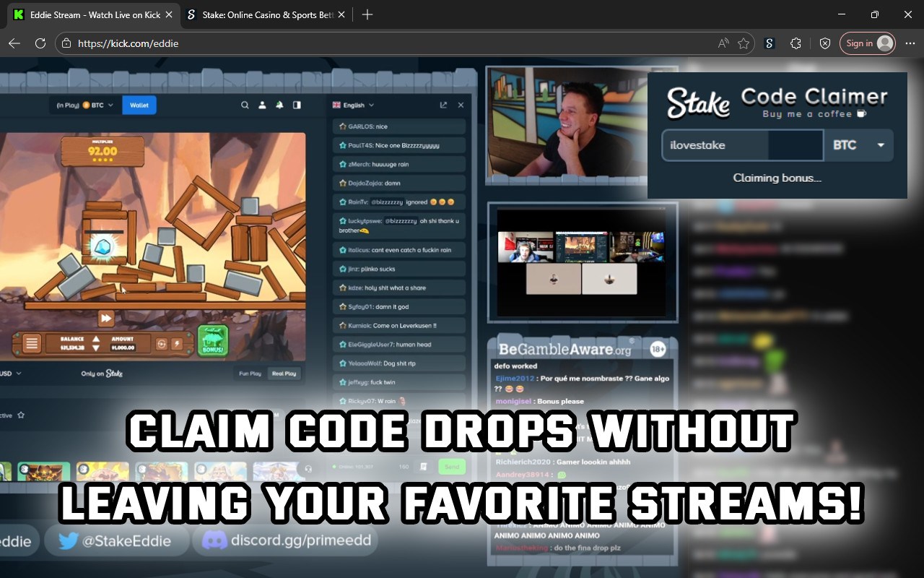This screenshot has width=924, height=578.
Task: Click chat message 'jinz: plinko sucks'
Action: (398, 269)
